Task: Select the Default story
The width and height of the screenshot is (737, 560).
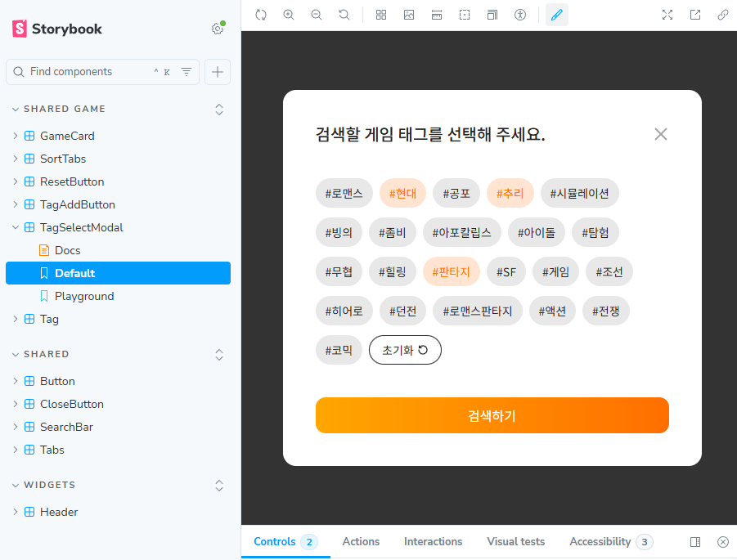Action: point(118,273)
